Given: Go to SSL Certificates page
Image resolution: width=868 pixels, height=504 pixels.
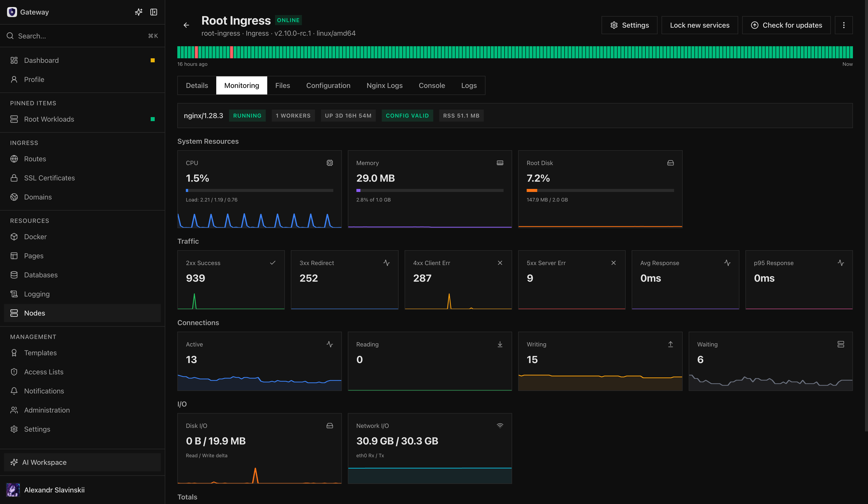Looking at the screenshot, I should click(82, 178).
